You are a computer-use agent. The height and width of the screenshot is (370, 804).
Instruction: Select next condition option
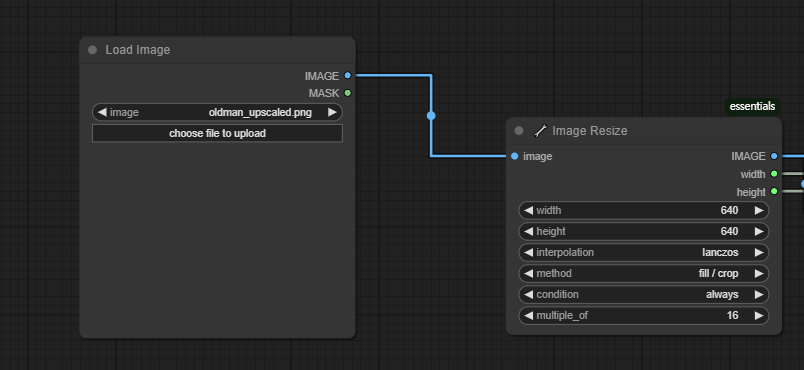[x=759, y=295]
